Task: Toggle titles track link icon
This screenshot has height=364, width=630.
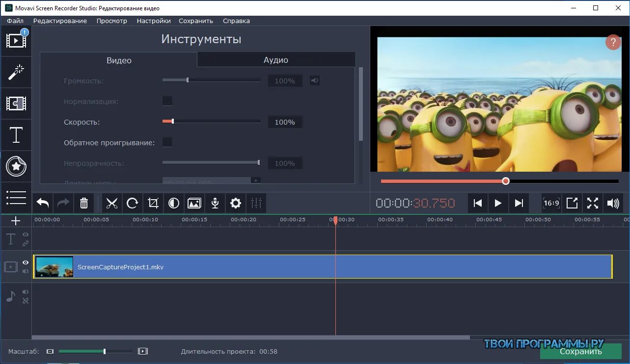Action: [26, 243]
